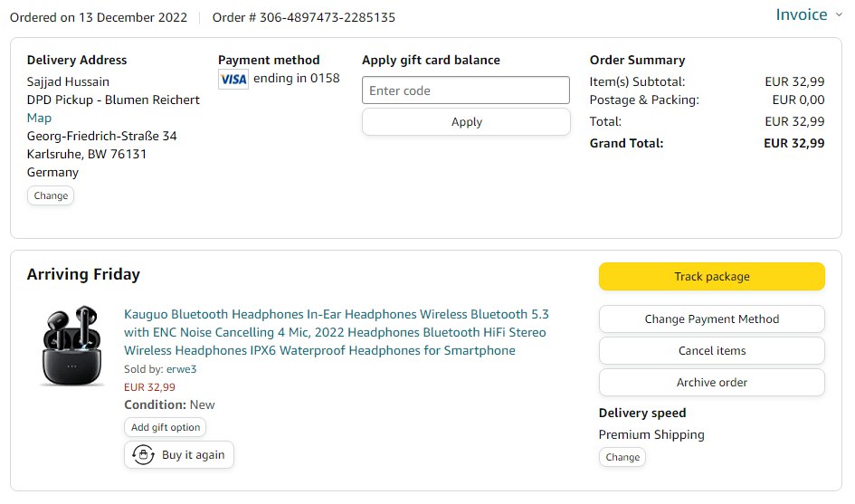This screenshot has width=855, height=504.
Task: Click the Buy it again cart icon
Action: point(143,455)
